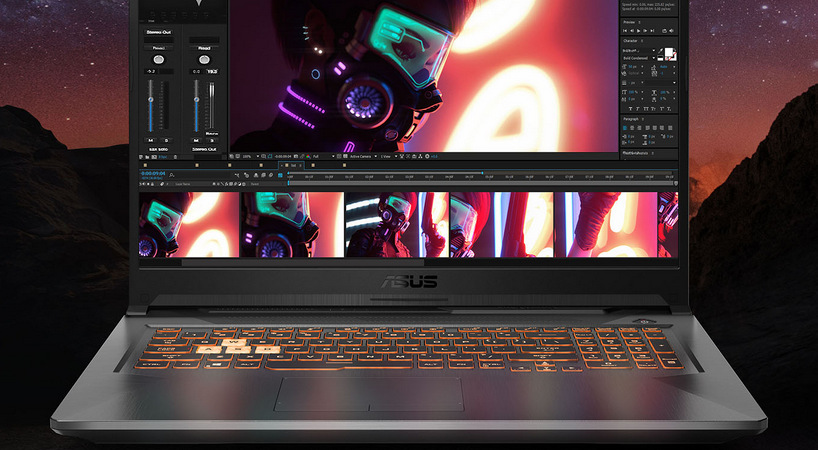Click the first pan knob in audio mixer
818x450 pixels.
coord(158,60)
